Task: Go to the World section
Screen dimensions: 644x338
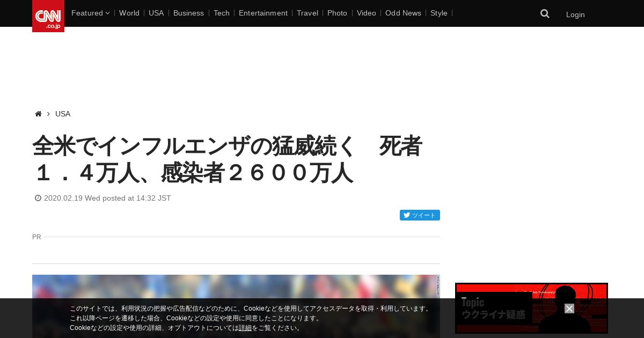Action: [x=129, y=13]
